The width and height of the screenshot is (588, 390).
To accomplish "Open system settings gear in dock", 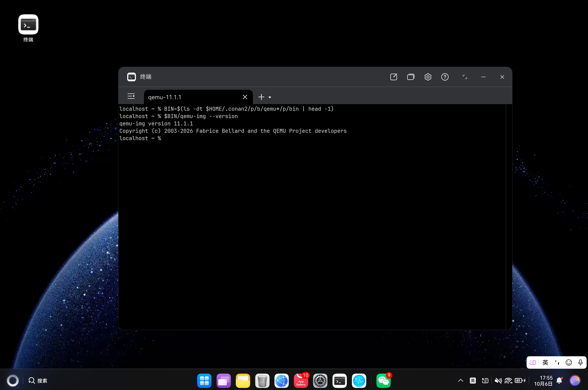I will click(x=320, y=381).
